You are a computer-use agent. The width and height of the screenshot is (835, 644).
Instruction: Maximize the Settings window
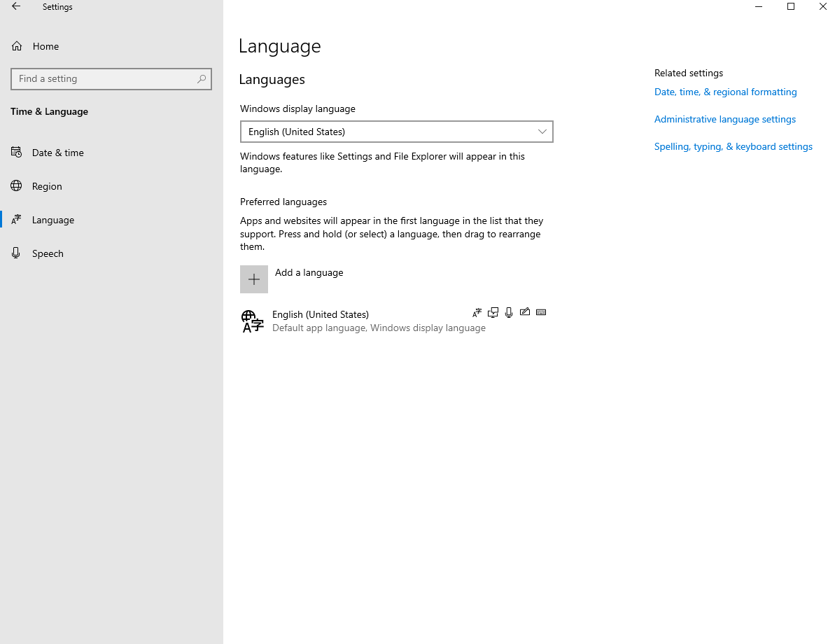(791, 6)
